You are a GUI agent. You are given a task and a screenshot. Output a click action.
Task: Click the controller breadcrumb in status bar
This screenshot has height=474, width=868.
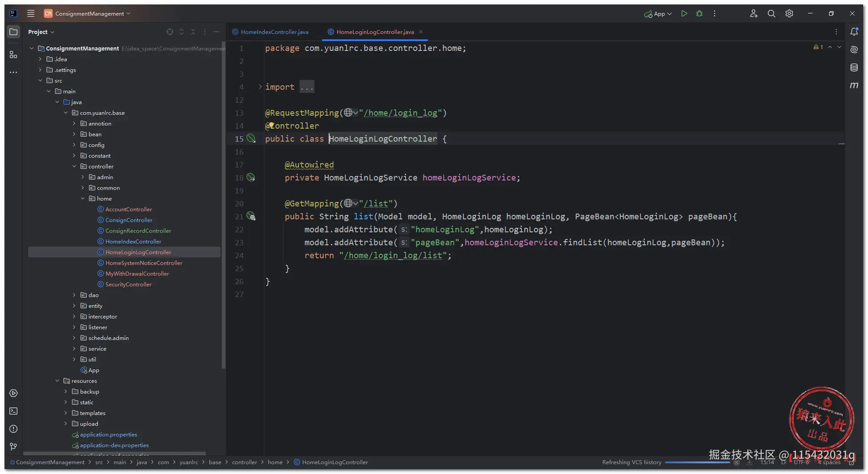click(244, 462)
